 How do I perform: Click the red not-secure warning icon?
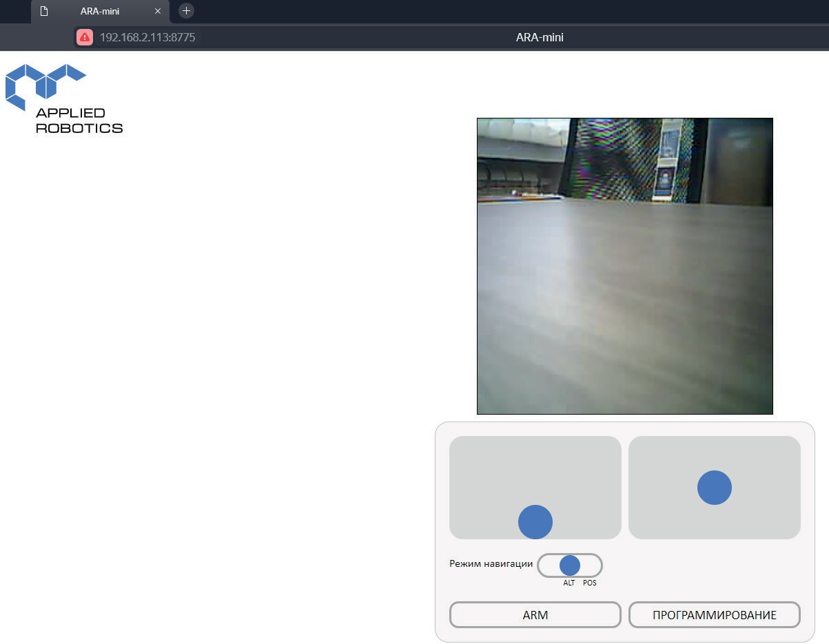(85, 37)
